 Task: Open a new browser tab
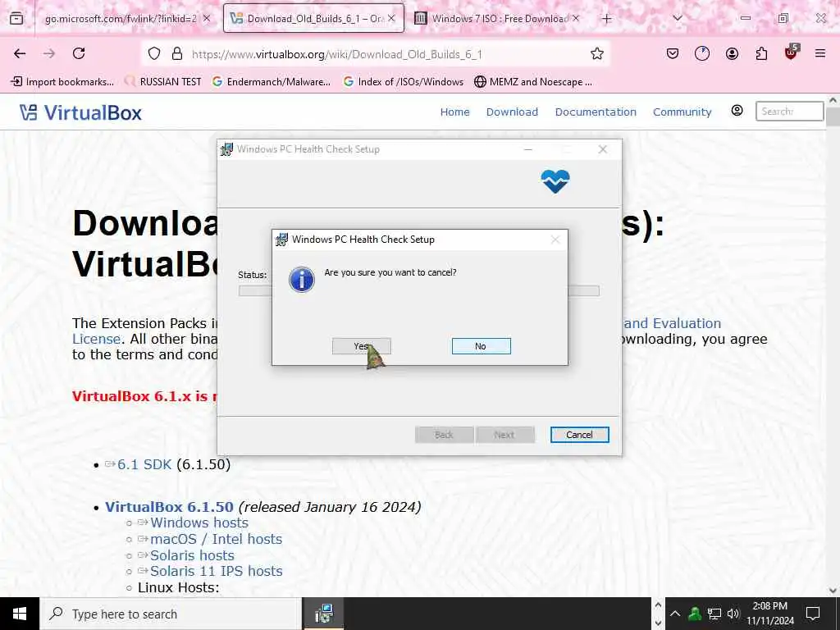pyautogui.click(x=606, y=19)
